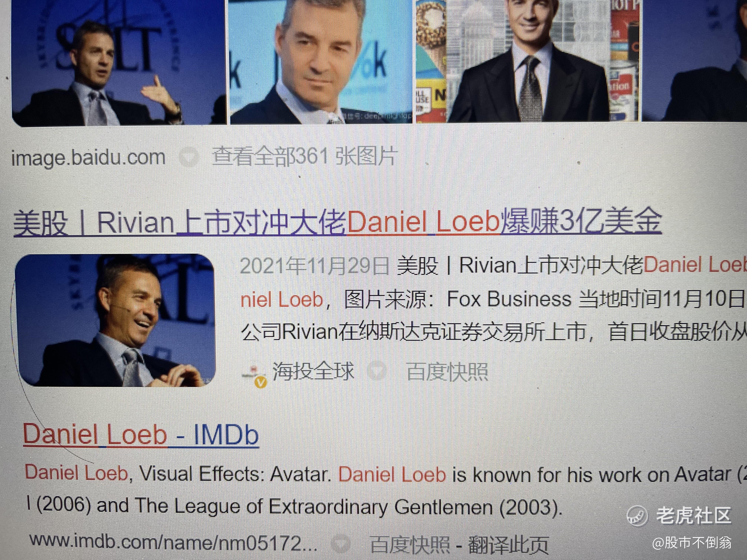Click the image.baidu.com source link
The image size is (747, 560).
tap(89, 158)
